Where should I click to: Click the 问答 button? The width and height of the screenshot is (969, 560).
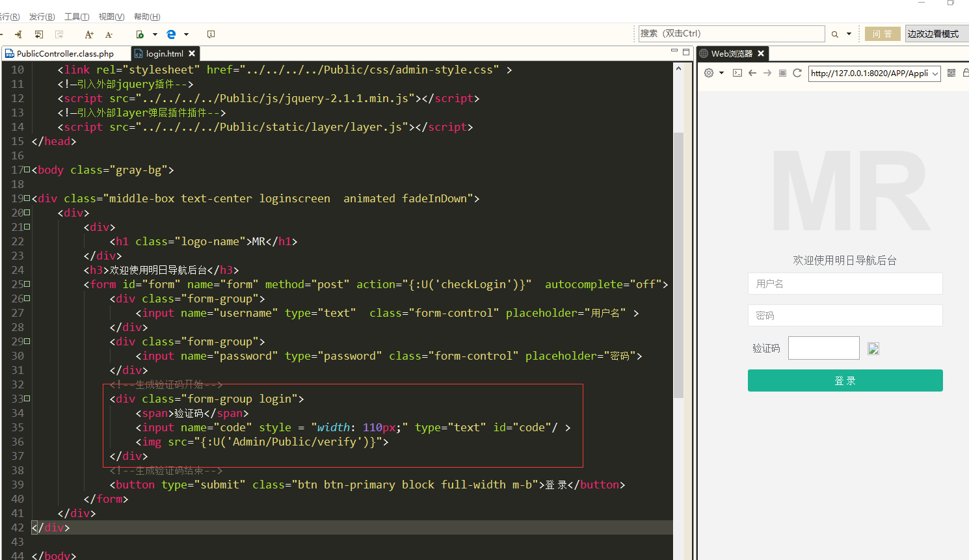coord(883,34)
